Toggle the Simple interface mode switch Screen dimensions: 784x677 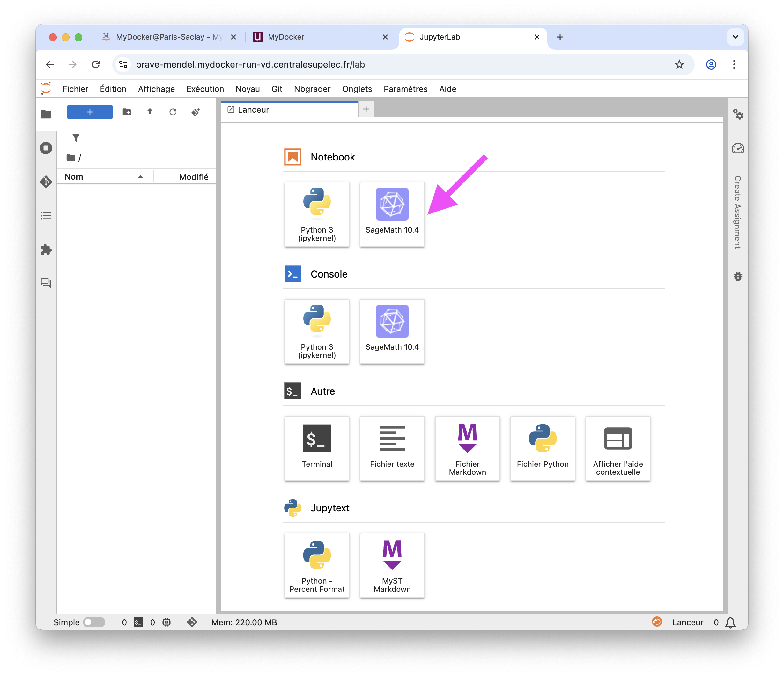[94, 622]
